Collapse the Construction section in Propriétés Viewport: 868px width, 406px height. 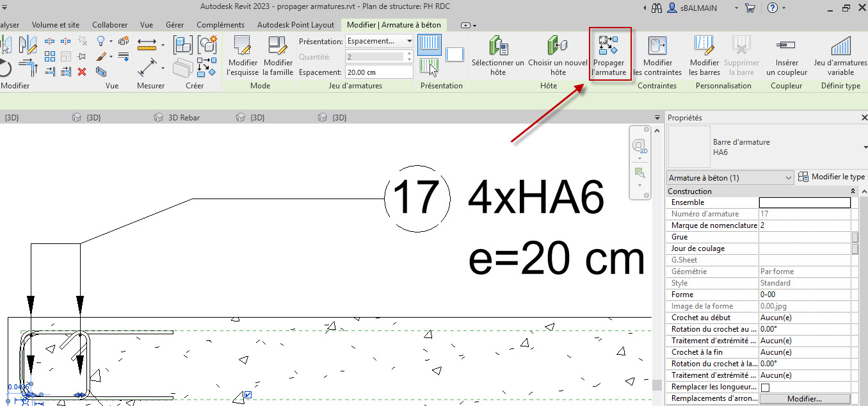tap(853, 191)
